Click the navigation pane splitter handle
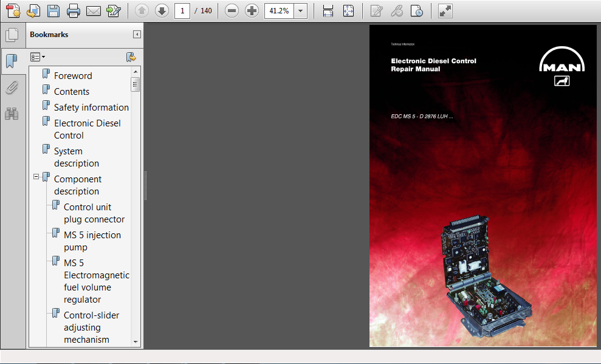The height and width of the screenshot is (364, 601). (x=146, y=186)
